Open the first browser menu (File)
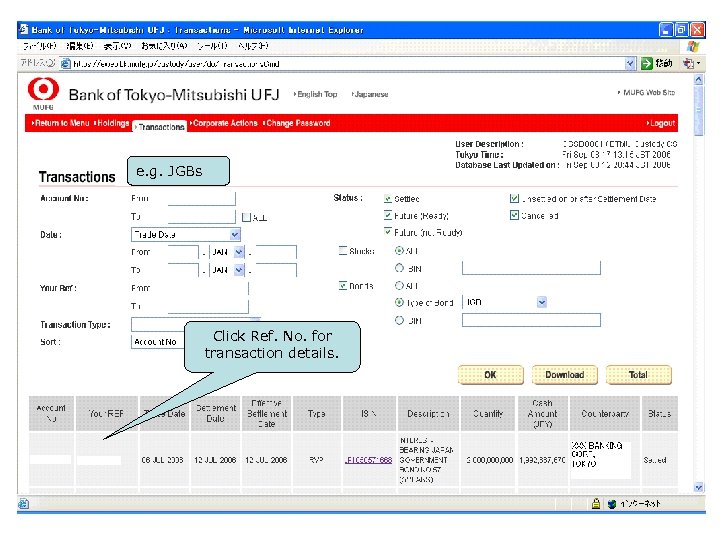The image size is (720, 540). [x=39, y=46]
